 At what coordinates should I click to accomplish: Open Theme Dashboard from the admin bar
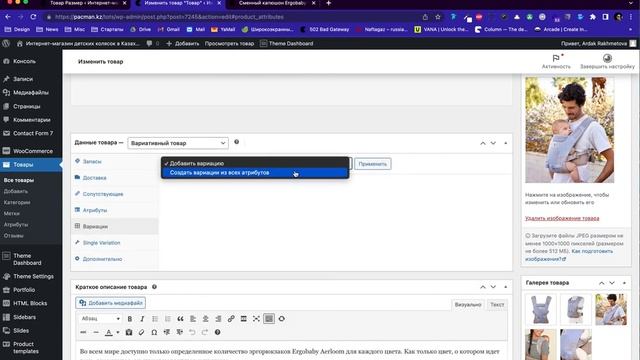287,43
